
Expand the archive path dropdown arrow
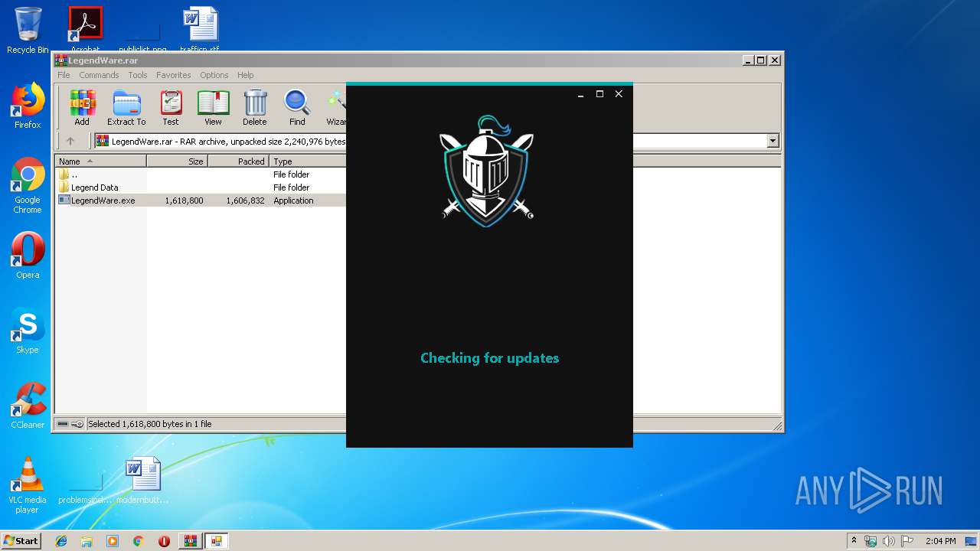[773, 141]
